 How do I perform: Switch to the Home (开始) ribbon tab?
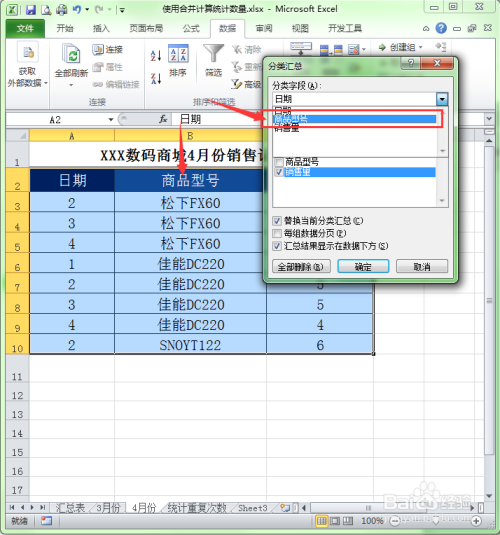click(65, 29)
